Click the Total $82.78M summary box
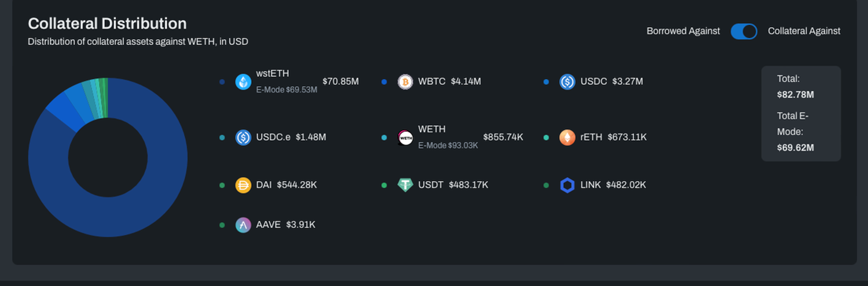The width and height of the screenshot is (868, 286). [x=800, y=113]
